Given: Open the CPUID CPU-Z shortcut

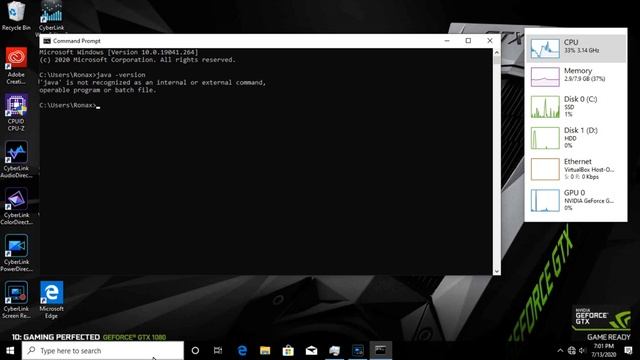Looking at the screenshot, I should (x=16, y=112).
